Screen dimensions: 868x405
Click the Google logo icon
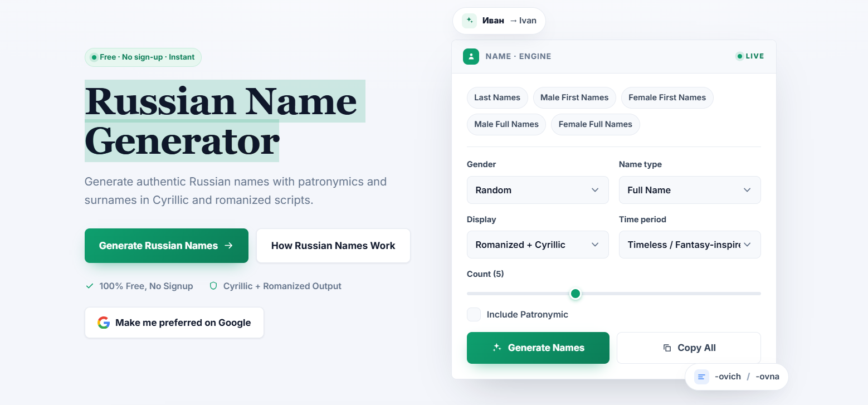(104, 323)
